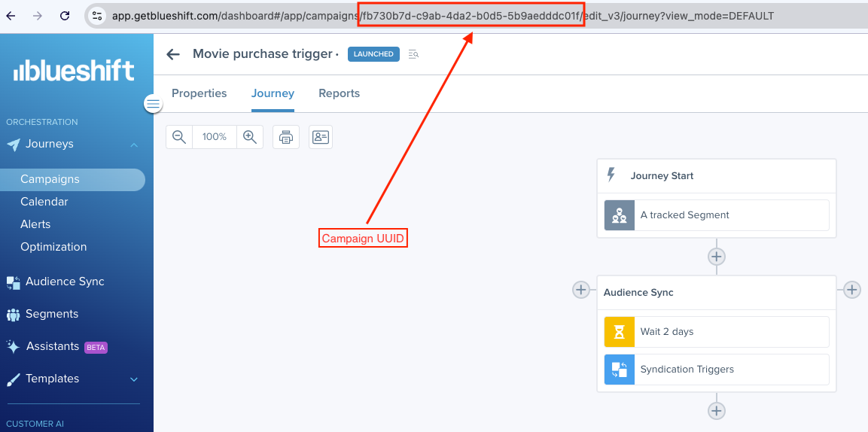Zoom out the journey canvas
Screen dimensions: 868x432
(179, 137)
